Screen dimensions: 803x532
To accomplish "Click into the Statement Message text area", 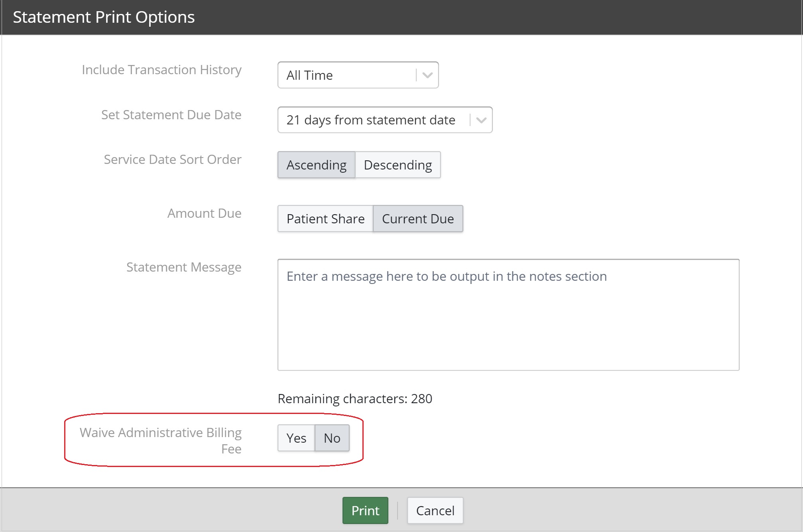I will [508, 315].
